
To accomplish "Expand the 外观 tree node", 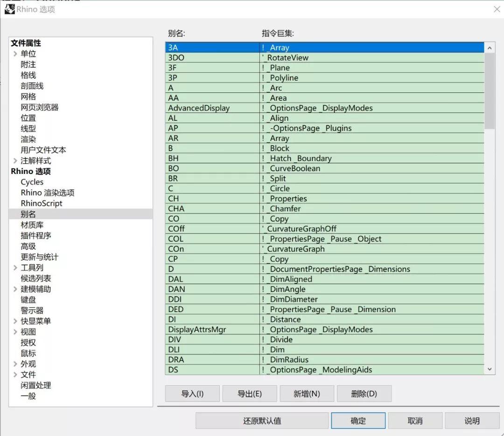I will point(15,364).
